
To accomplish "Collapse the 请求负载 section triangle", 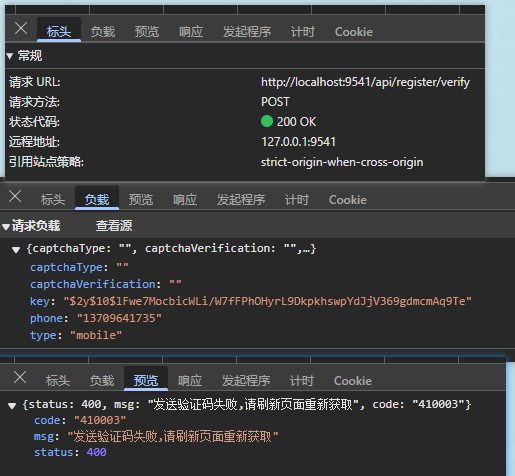I will 6,227.
